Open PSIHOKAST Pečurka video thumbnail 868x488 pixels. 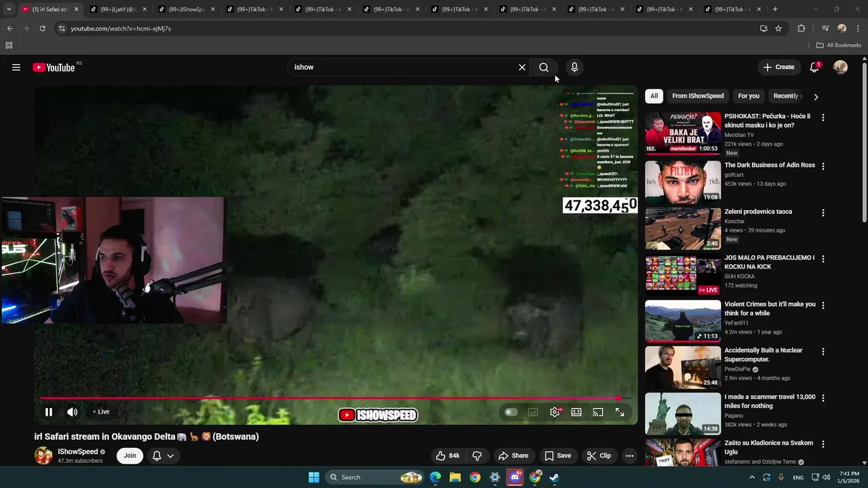[x=683, y=134]
